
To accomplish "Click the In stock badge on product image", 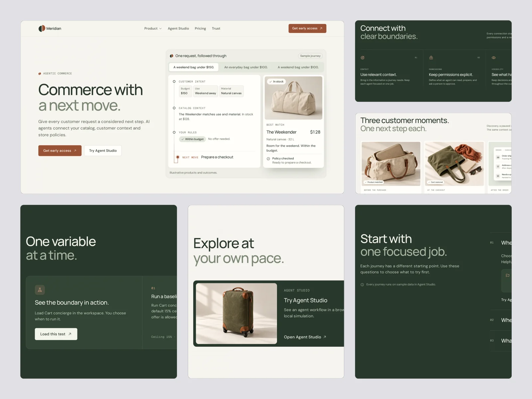I will pyautogui.click(x=277, y=81).
